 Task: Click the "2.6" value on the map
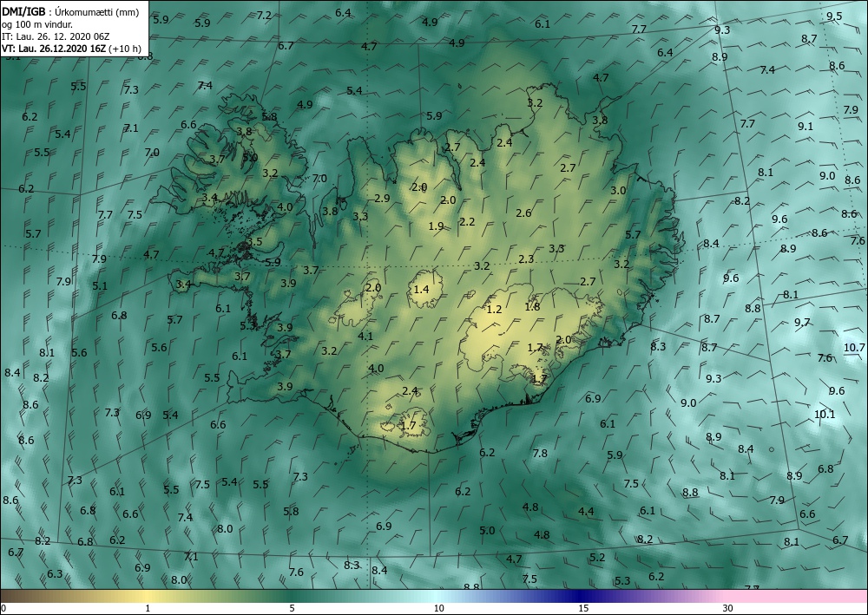pos(523,213)
